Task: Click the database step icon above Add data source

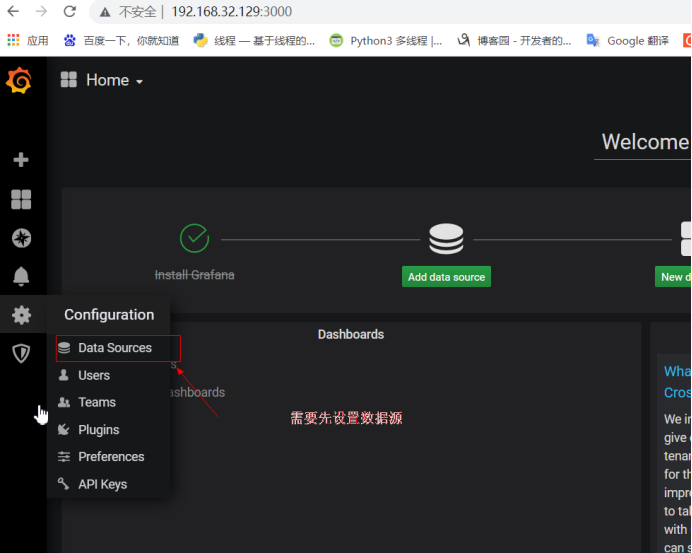Action: [446, 239]
